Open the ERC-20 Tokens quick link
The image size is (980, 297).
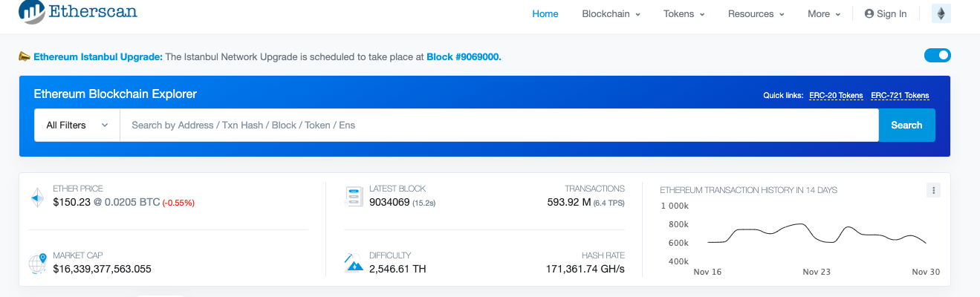(x=836, y=96)
